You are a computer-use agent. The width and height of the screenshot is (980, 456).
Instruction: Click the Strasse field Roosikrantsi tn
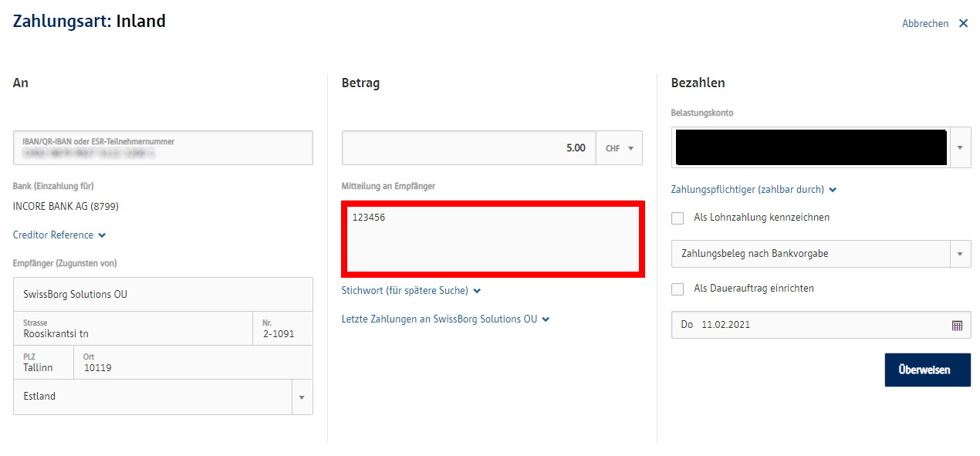(x=133, y=329)
